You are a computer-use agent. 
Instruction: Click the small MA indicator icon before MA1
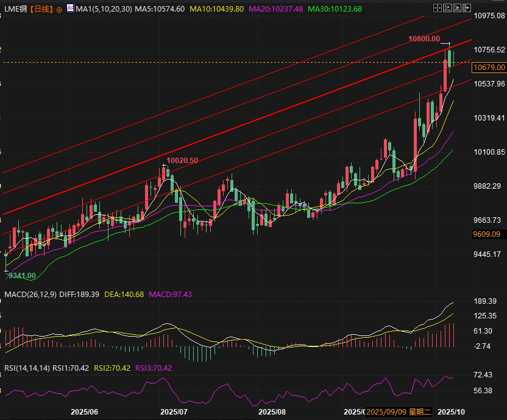click(x=70, y=9)
